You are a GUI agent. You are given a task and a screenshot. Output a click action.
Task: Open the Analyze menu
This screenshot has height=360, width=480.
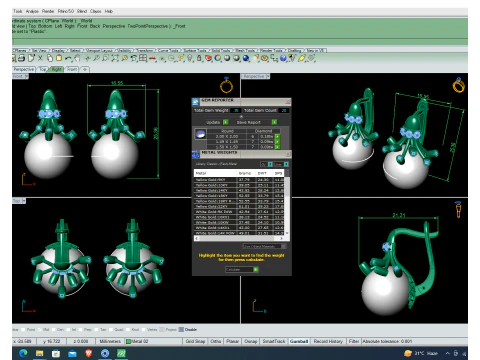click(32, 11)
